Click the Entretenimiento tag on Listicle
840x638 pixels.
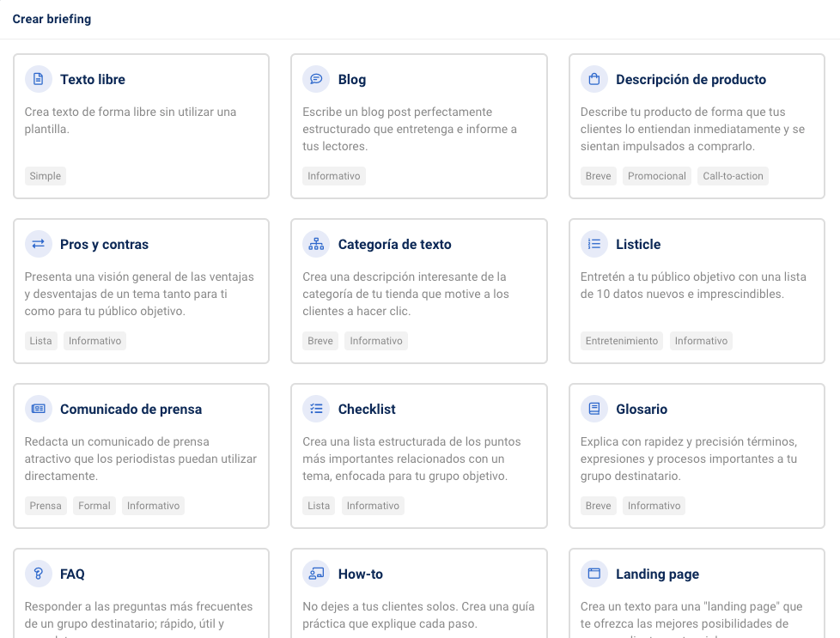[x=622, y=341]
